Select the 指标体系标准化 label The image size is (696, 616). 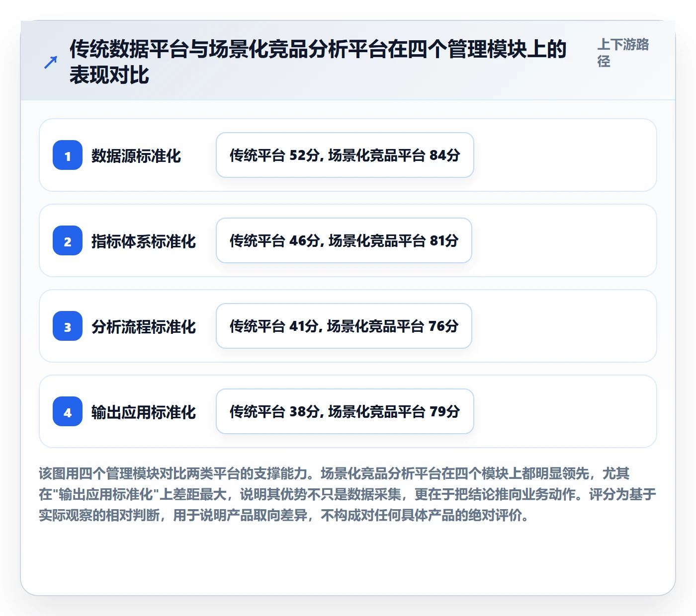tap(143, 241)
